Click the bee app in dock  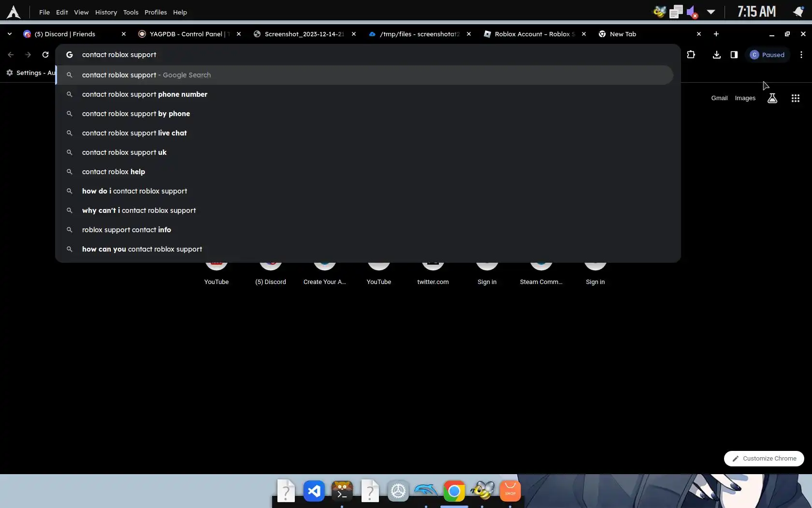tap(482, 491)
